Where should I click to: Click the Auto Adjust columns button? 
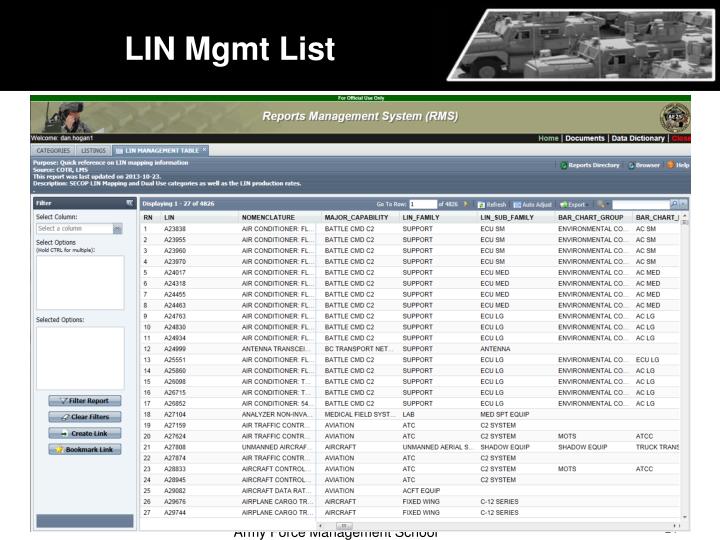(533, 204)
